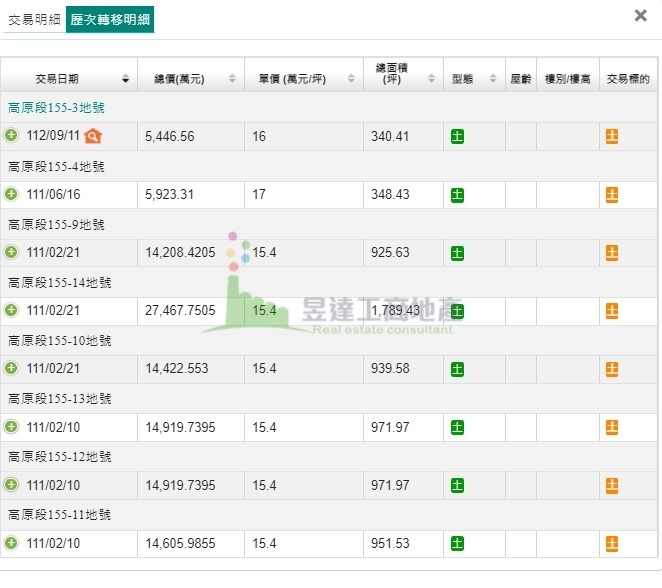Open orange 交易標的 icon for 27,467.7505 row
The width and height of the screenshot is (662, 588).
[612, 311]
